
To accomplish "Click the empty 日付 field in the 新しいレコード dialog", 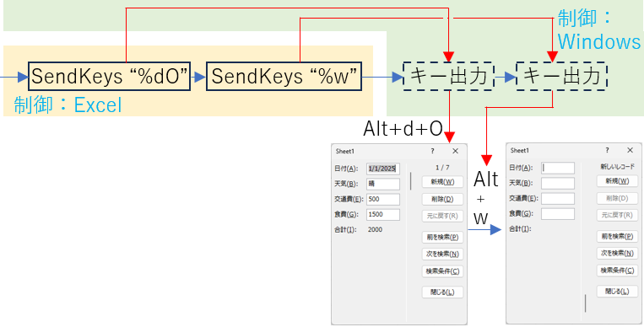I will (x=558, y=168).
